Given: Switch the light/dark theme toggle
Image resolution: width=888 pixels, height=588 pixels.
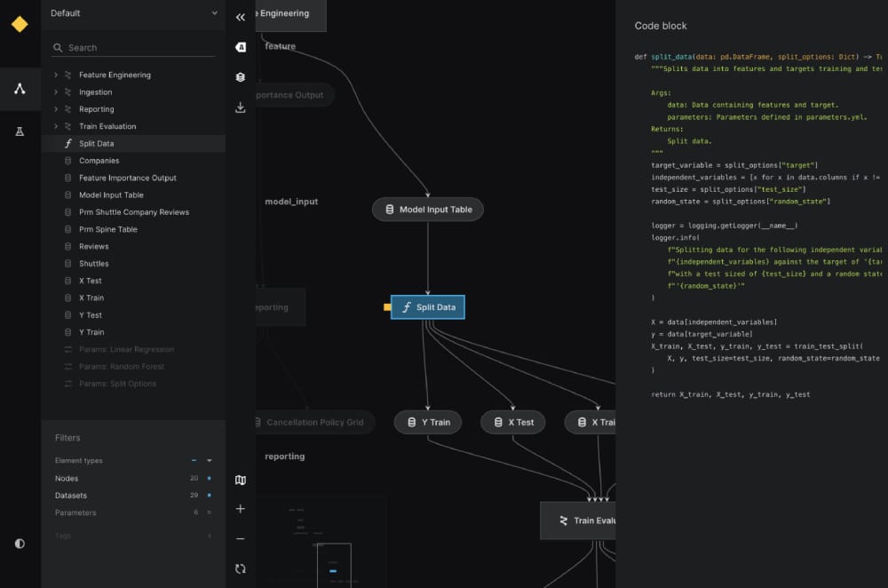Looking at the screenshot, I should tap(20, 544).
